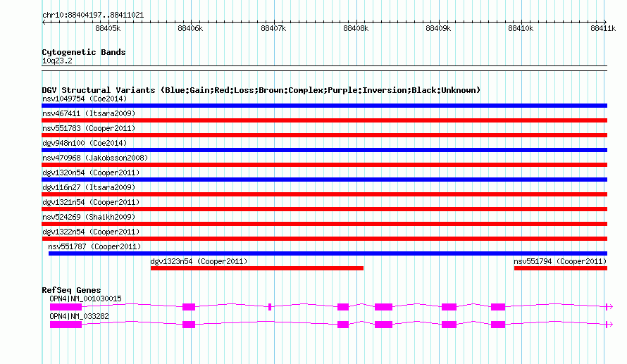Viewport: 627px width, 364px height.
Task: Click the red bar under dgv1322n54 (Cooper2011)
Action: 324,239
